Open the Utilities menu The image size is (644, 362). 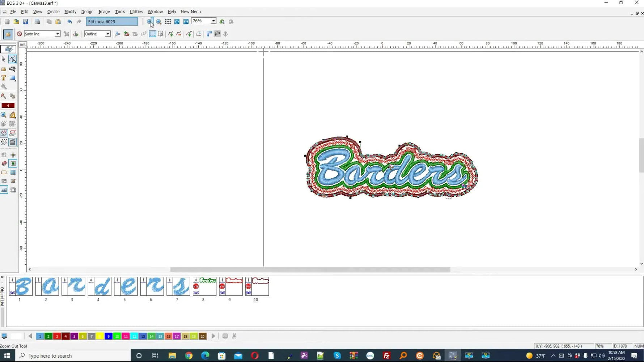click(x=136, y=11)
